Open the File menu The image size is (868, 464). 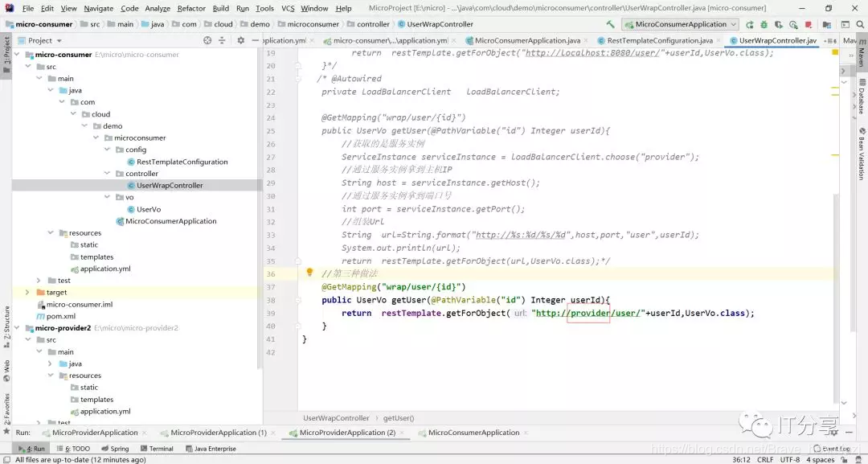click(27, 8)
